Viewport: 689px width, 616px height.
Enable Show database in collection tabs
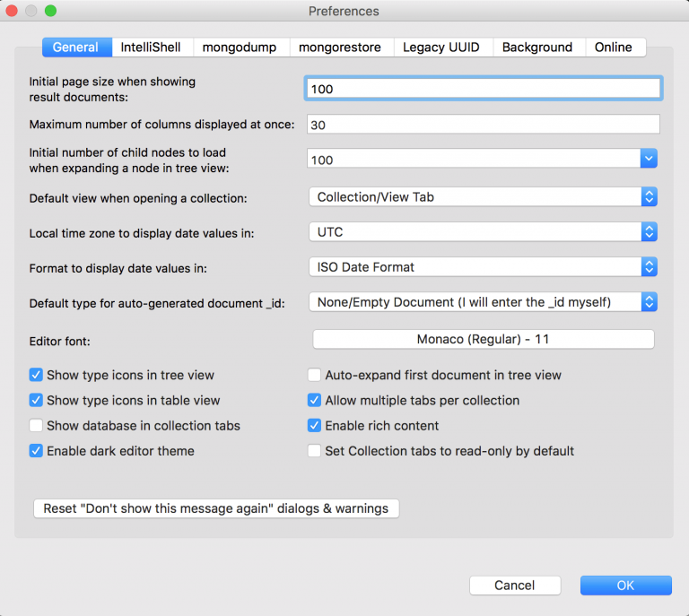coord(36,425)
